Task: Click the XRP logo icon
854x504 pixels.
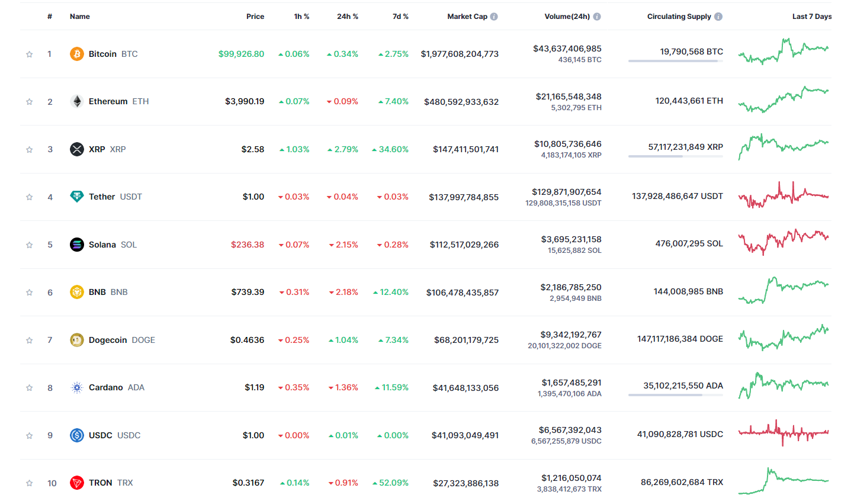Action: pos(77,149)
